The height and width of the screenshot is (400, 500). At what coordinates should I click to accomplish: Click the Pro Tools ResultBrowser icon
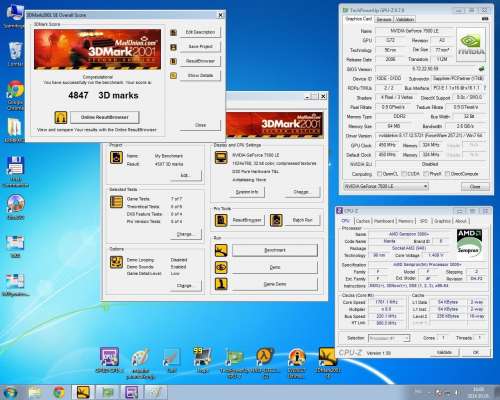221,220
